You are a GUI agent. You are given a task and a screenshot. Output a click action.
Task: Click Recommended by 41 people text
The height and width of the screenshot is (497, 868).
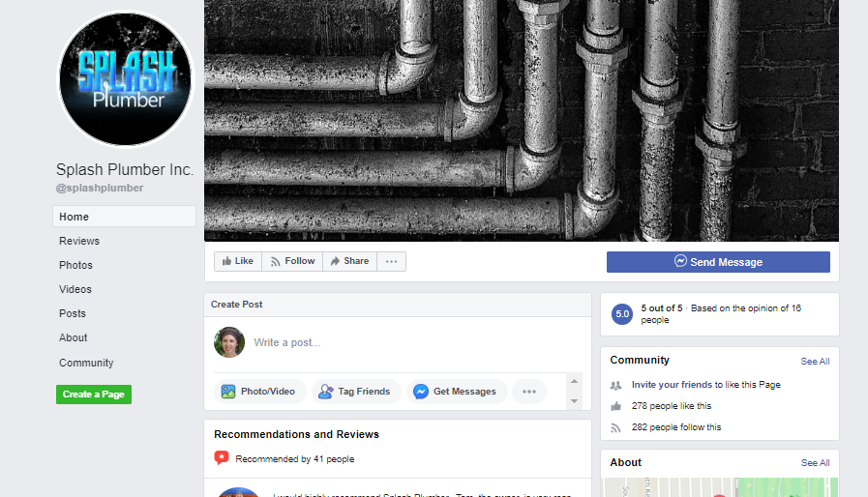pos(294,459)
